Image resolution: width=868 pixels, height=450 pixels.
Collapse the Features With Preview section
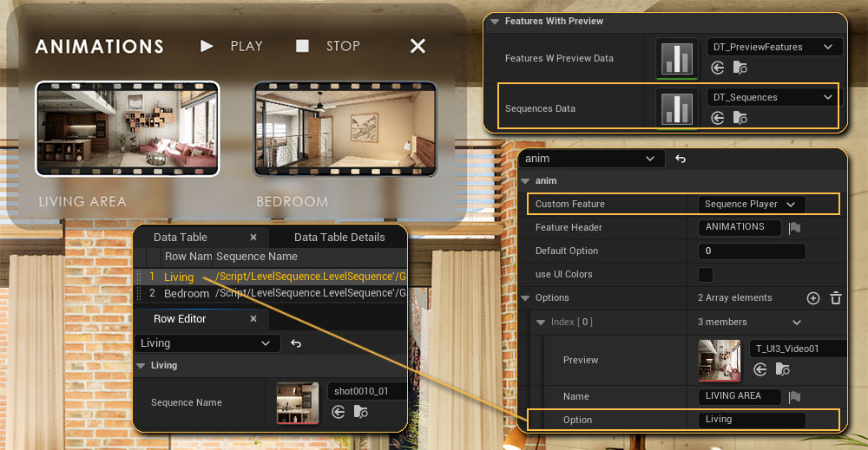(x=495, y=21)
